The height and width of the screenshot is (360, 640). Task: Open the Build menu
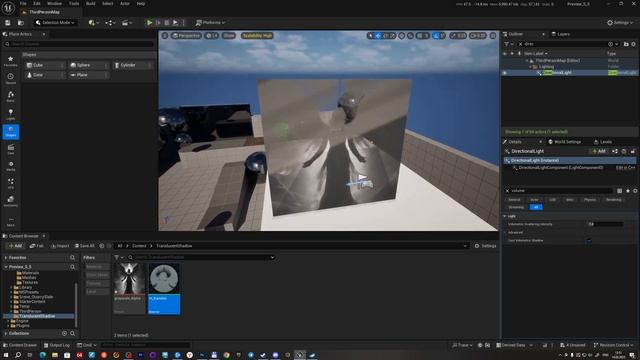(91, 4)
